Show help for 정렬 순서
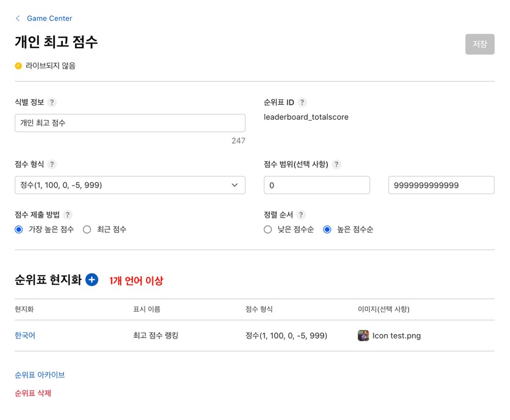 (301, 215)
